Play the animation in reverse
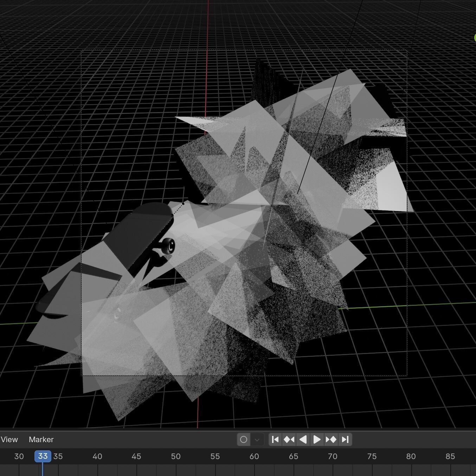Image resolution: width=476 pixels, height=476 pixels. pos(303,439)
